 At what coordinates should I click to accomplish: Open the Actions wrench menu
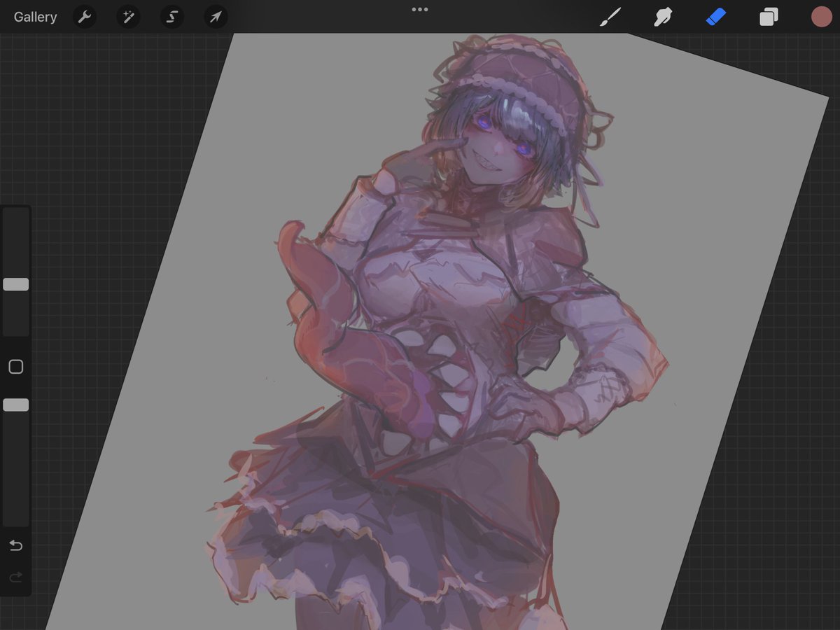tap(85, 17)
